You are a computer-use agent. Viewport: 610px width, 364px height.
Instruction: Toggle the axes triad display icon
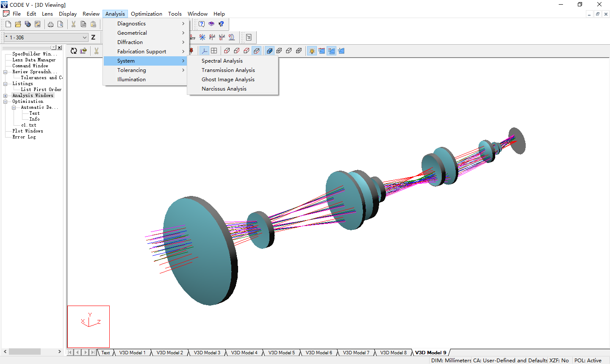(204, 51)
